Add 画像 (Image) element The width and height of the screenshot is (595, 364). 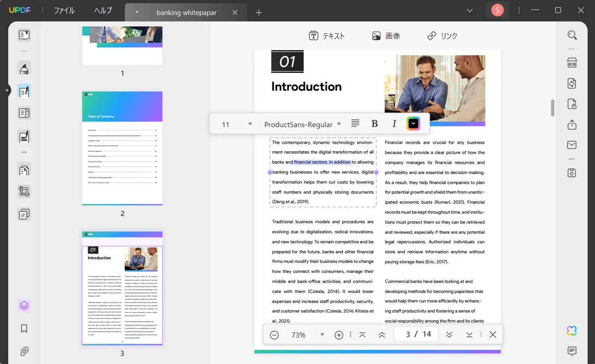386,36
